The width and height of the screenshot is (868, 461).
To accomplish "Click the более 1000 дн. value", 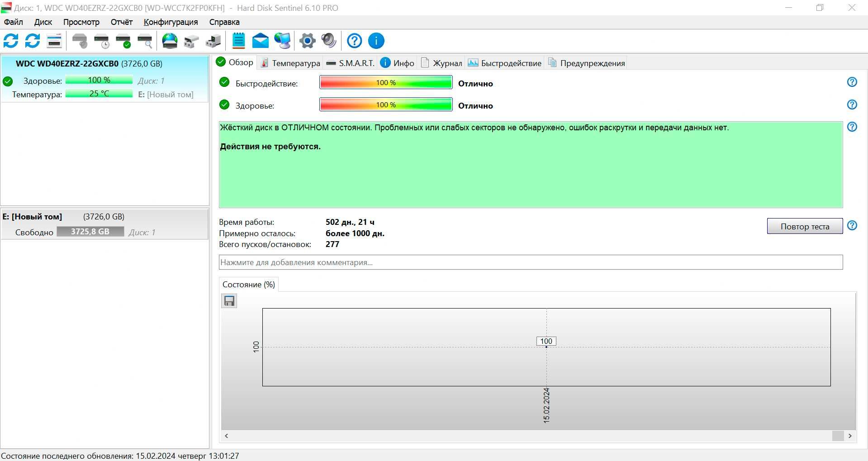I will 355,233.
